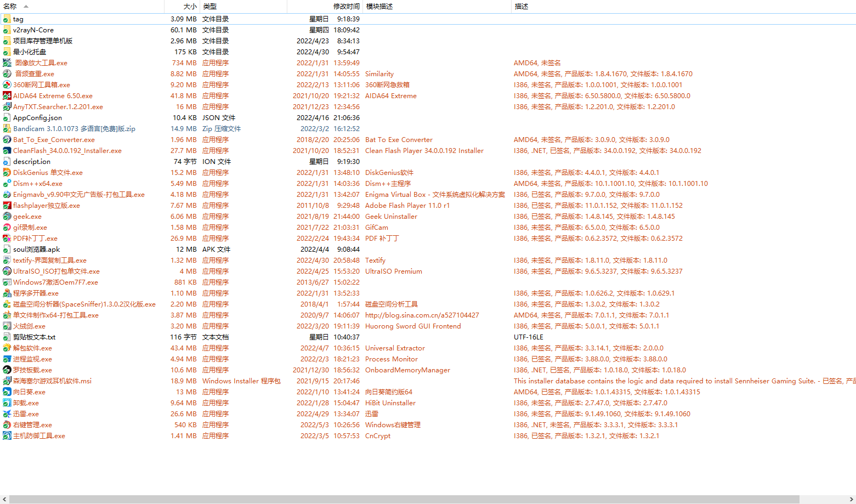Click the flashplayer独立版.exe red icon
Viewport: 856px width, 504px height.
tap(7, 206)
